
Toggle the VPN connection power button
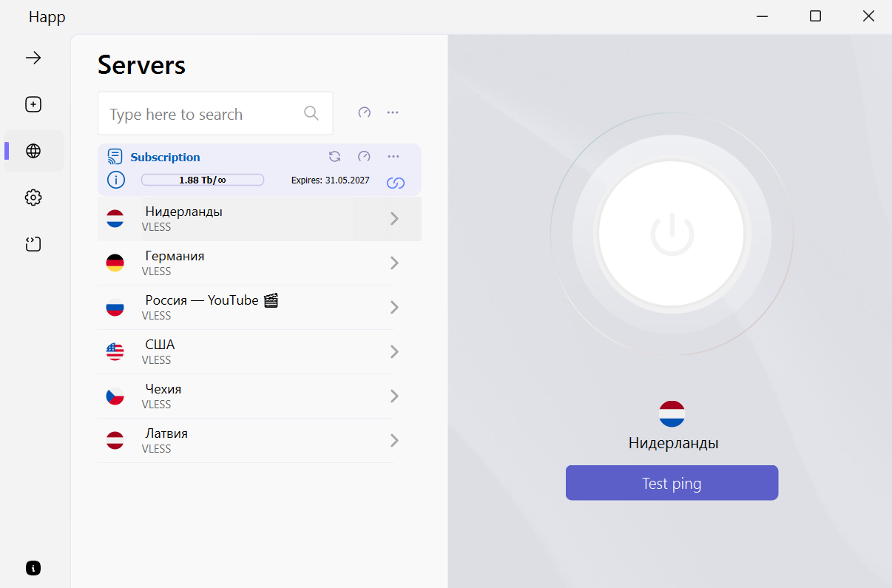coord(672,234)
